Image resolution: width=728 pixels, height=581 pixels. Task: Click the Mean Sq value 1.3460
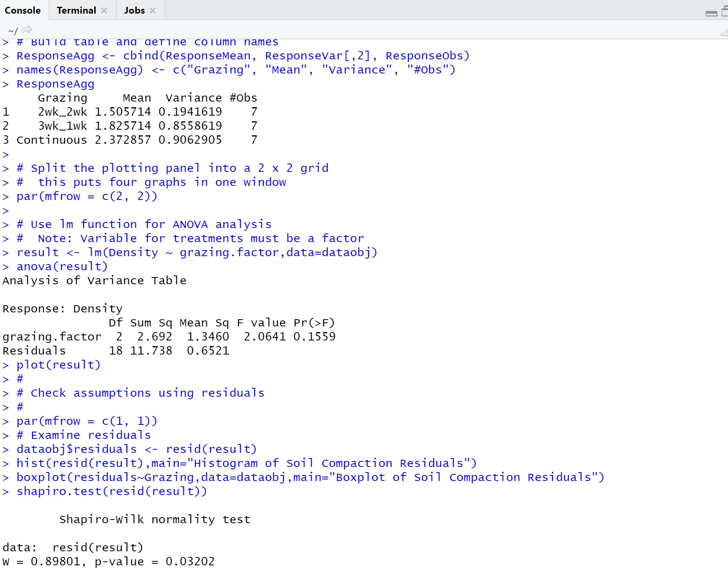coord(208,337)
